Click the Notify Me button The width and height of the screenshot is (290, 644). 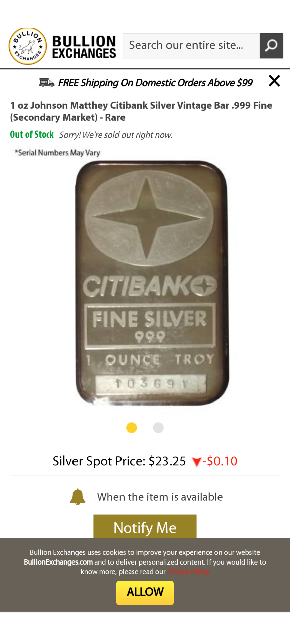145,527
